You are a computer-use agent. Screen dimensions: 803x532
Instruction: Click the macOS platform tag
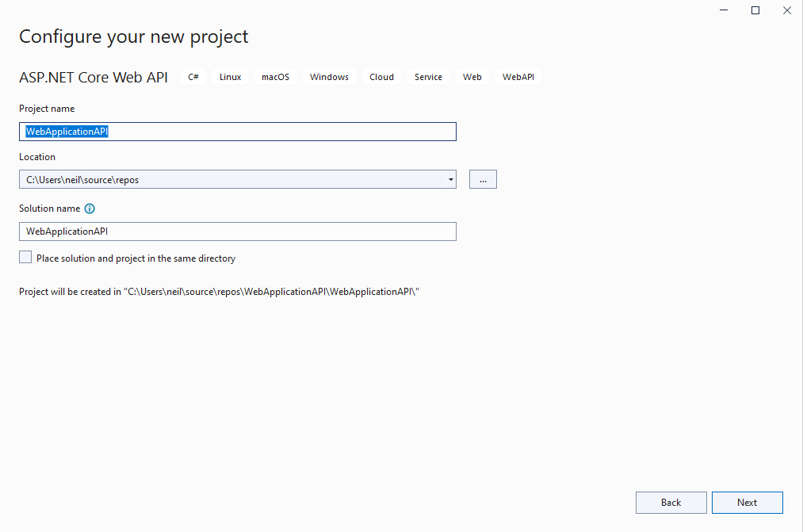click(x=276, y=77)
